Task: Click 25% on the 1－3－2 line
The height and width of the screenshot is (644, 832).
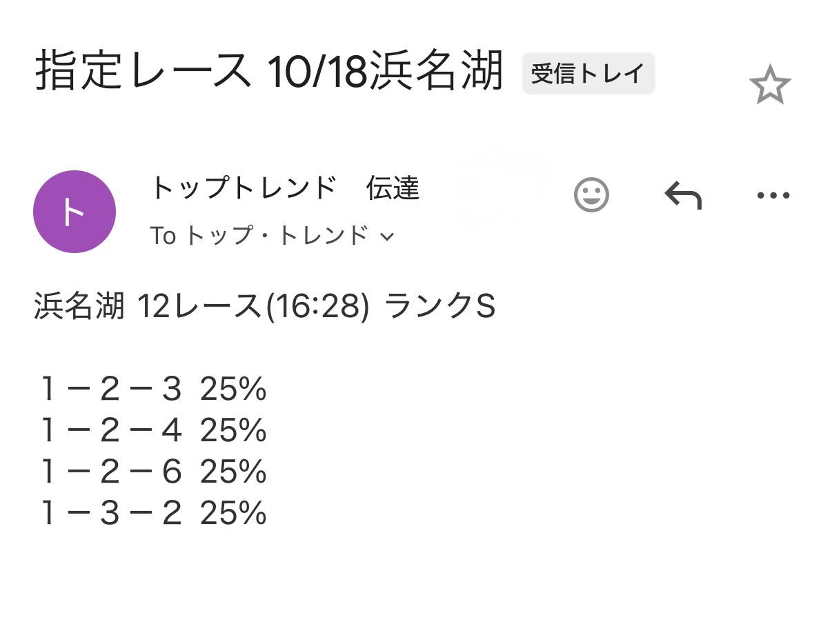Action: point(233,514)
